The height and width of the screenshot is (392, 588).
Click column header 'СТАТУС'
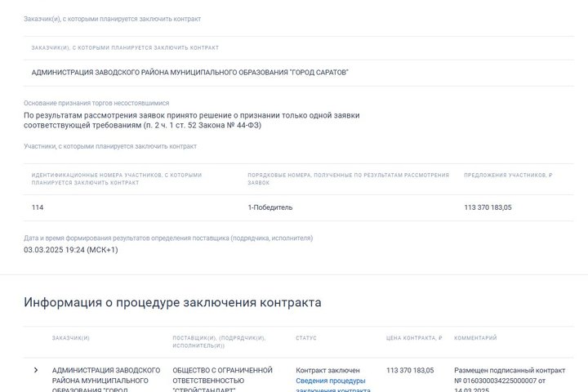pyautogui.click(x=306, y=338)
